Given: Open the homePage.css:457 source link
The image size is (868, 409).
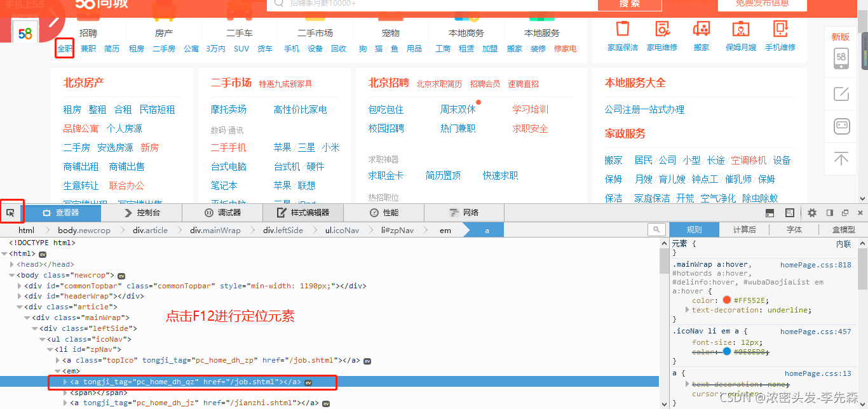Looking at the screenshot, I should tap(816, 332).
